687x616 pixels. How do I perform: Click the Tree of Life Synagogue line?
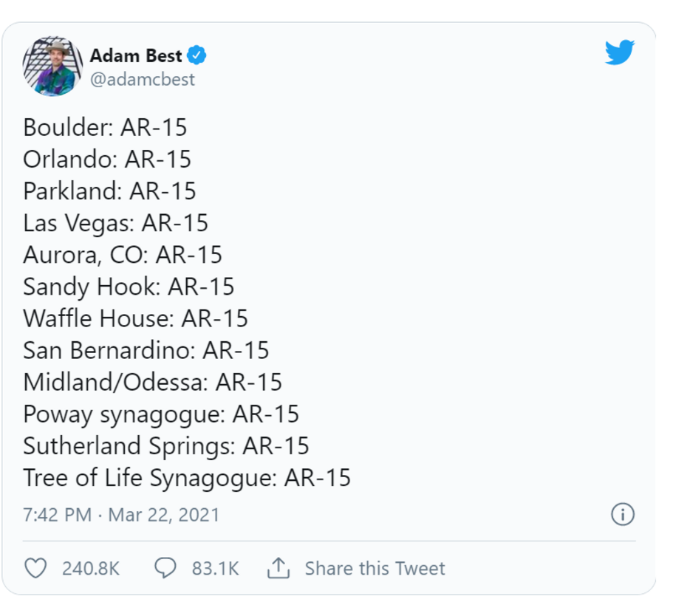tap(186, 477)
